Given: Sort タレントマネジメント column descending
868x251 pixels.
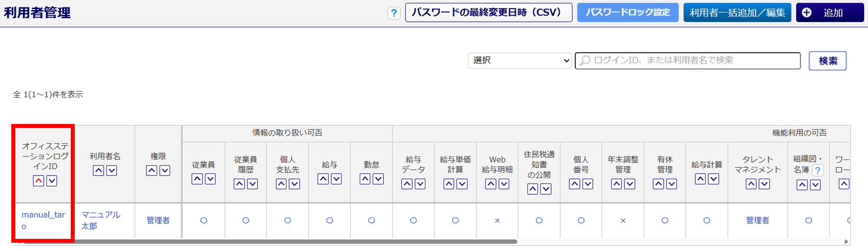Looking at the screenshot, I should (764, 184).
